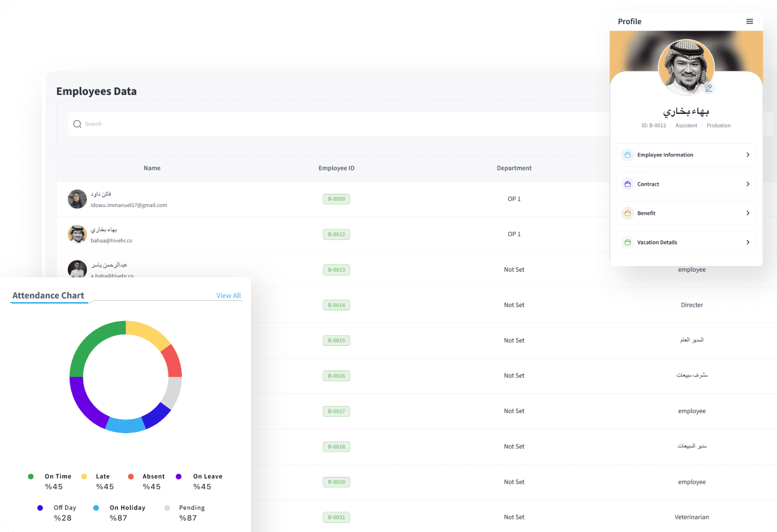Click the edit pencil on profile photo
The image size is (777, 532).
[709, 88]
